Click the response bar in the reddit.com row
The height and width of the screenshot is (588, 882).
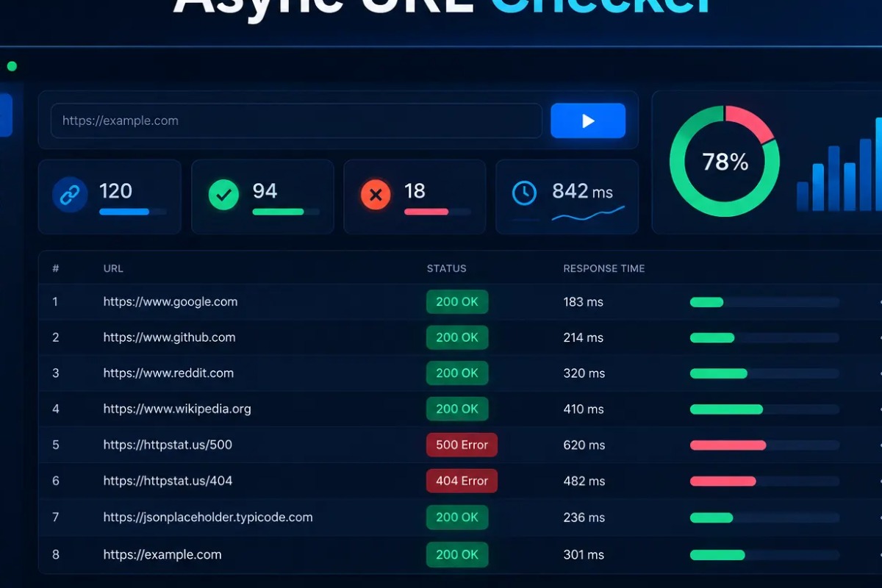(x=764, y=373)
